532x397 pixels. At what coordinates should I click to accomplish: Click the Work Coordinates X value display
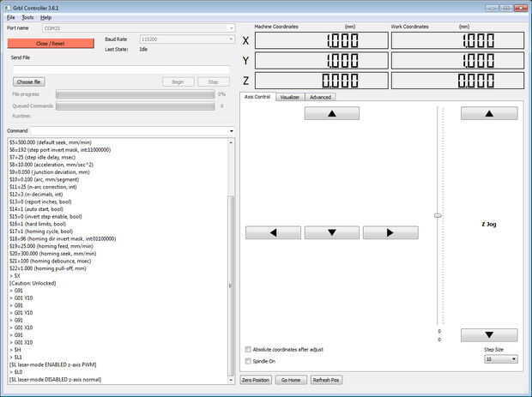457,40
